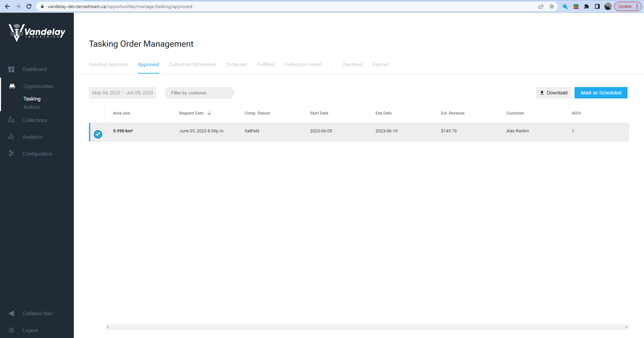This screenshot has width=644, height=338.
Task: Click the Logout icon
Action: 11,330
